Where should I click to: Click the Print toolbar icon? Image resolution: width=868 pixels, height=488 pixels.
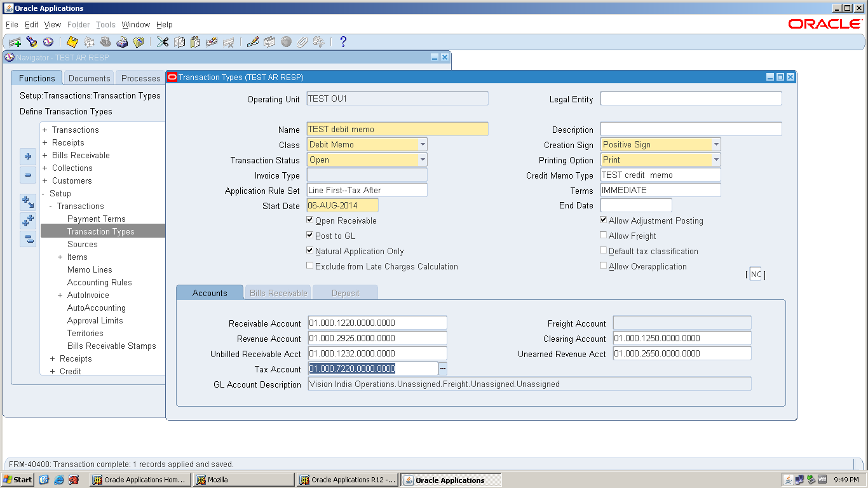coord(122,42)
